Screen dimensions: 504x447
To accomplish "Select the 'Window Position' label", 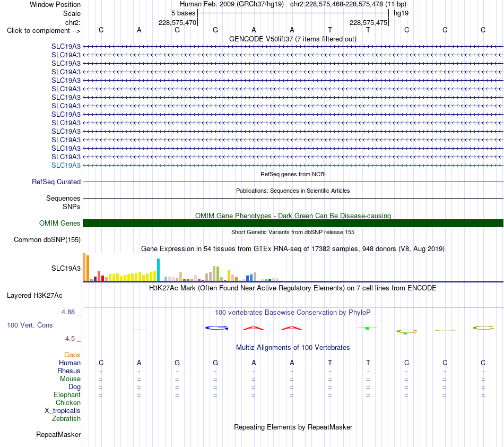I will coord(55,4).
